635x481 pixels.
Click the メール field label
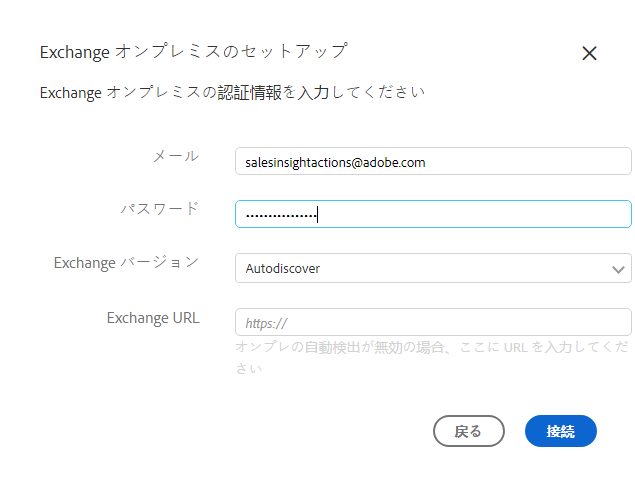point(175,156)
